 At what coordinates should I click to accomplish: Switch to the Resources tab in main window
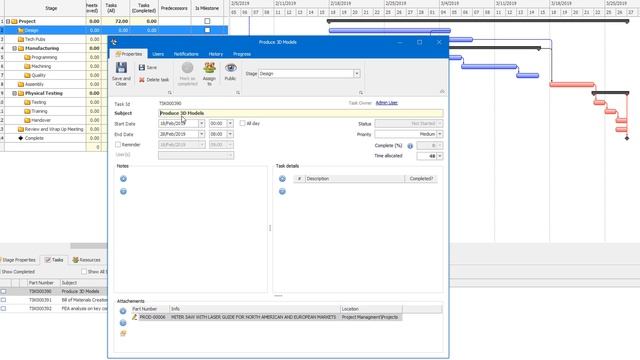click(87, 260)
